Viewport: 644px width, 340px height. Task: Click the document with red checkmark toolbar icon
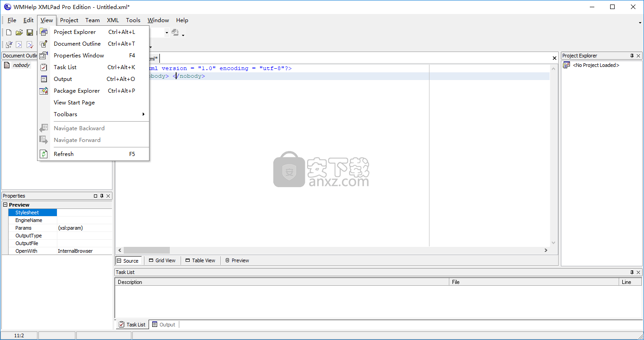tap(30, 44)
